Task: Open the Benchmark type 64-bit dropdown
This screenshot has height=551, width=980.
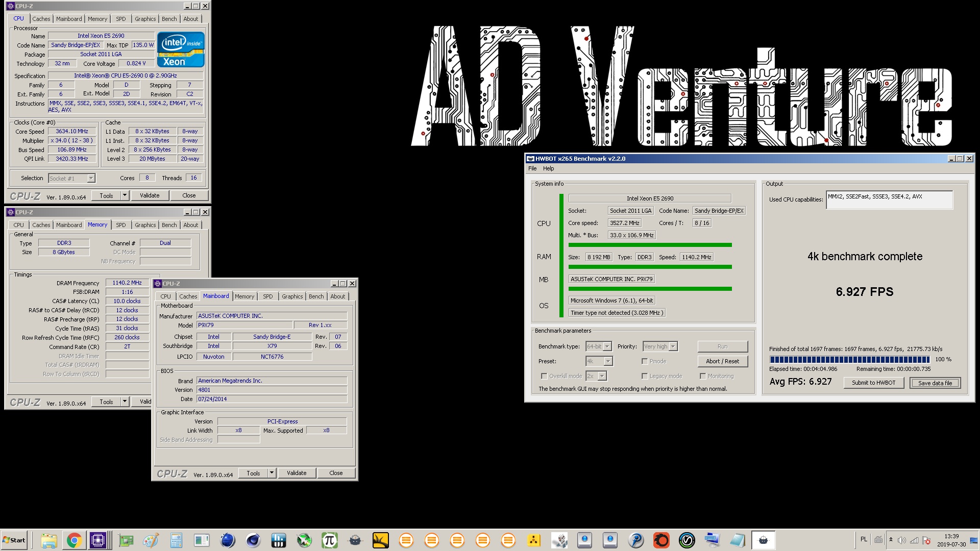Action: 607,346
